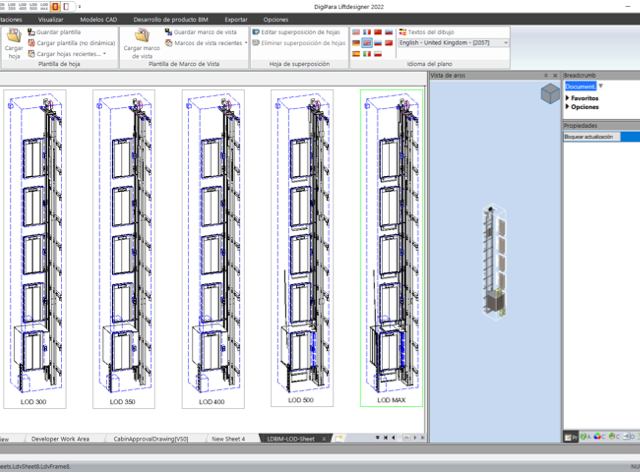Open the Opciones ribbon tab
Viewport: 640px width, 473px height.
tap(276, 20)
